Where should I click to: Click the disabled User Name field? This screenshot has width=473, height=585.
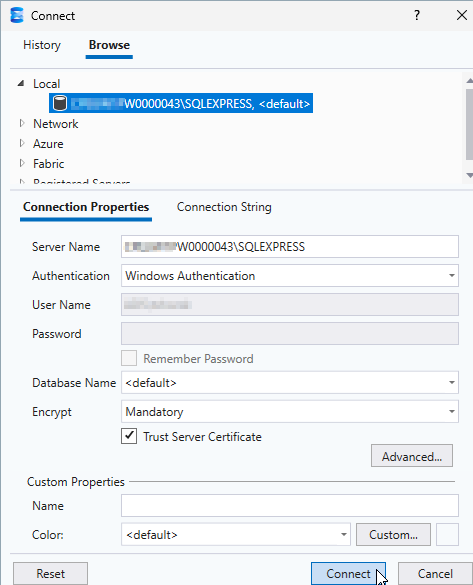290,305
